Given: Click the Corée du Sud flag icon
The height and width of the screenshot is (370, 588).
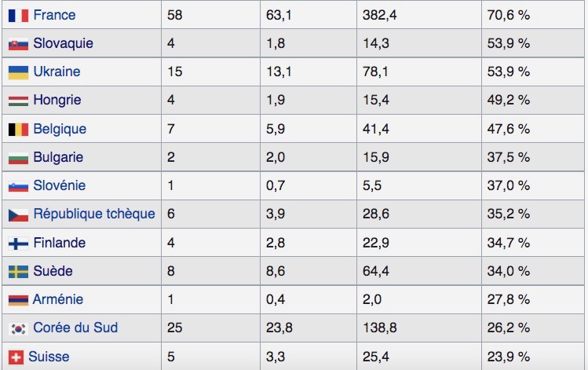Looking at the screenshot, I should tap(18, 328).
